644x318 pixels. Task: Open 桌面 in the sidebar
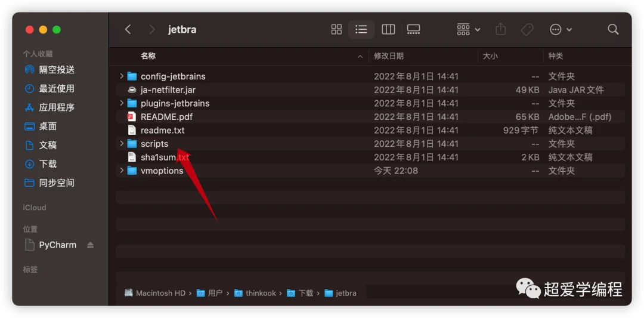tap(41, 126)
